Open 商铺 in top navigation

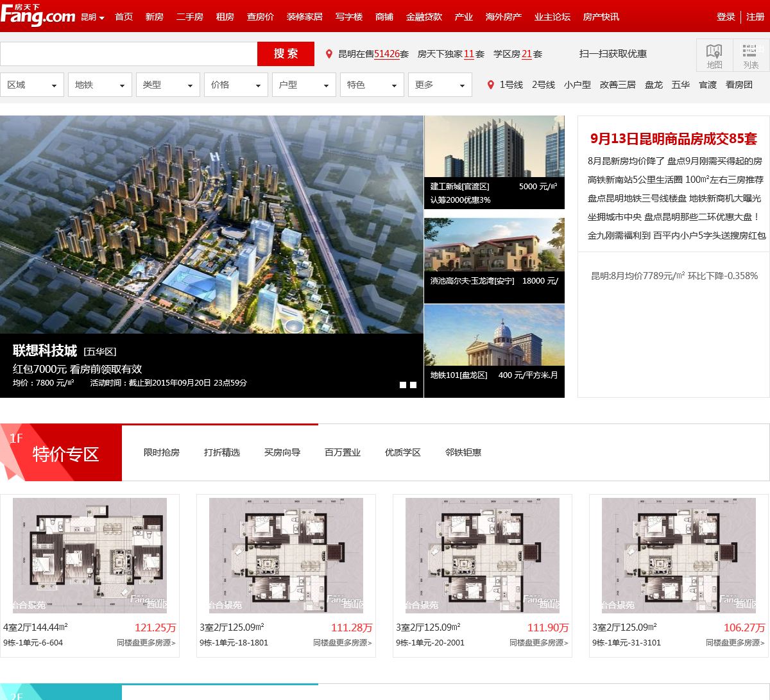click(384, 17)
